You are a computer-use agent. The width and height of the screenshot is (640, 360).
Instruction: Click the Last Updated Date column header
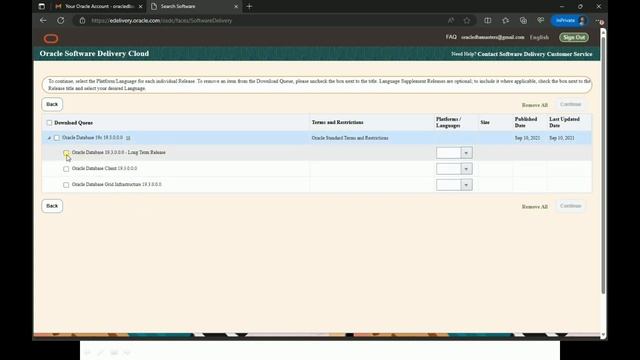point(564,122)
